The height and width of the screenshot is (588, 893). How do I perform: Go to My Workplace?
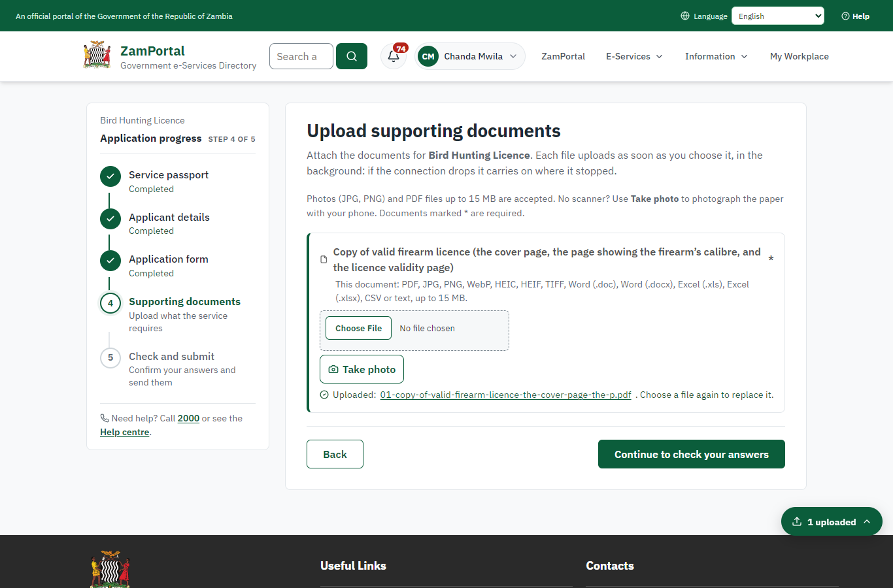(799, 56)
